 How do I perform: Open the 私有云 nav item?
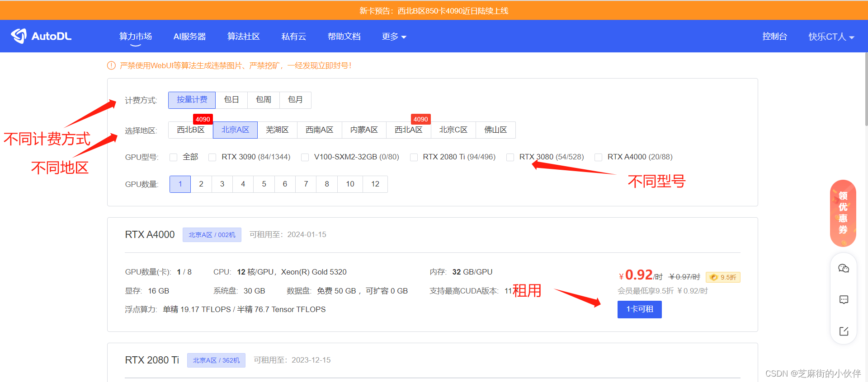294,37
